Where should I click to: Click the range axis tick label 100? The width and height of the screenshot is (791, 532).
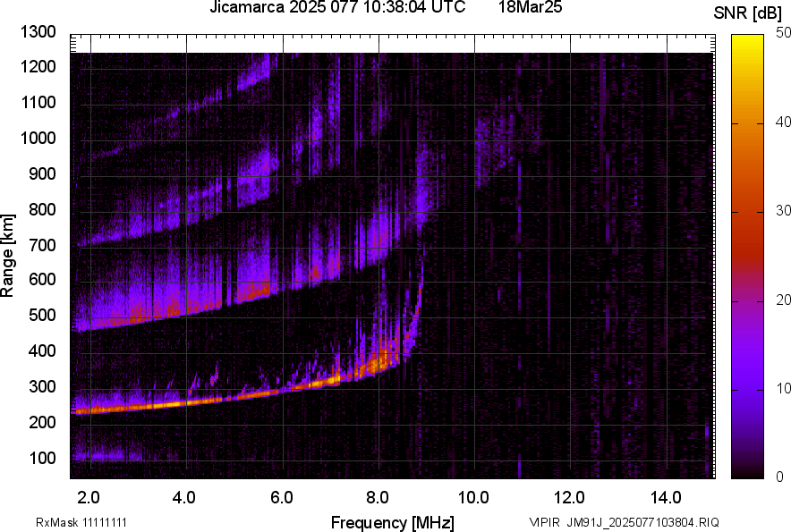[42, 458]
